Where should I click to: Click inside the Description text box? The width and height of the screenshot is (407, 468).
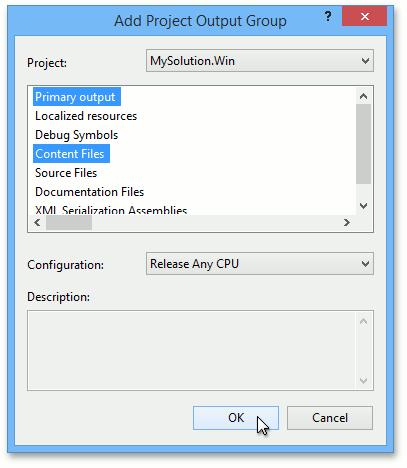(192, 350)
